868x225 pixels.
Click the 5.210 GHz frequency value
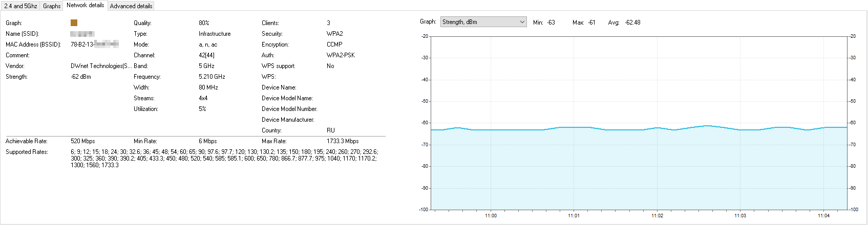(x=211, y=77)
